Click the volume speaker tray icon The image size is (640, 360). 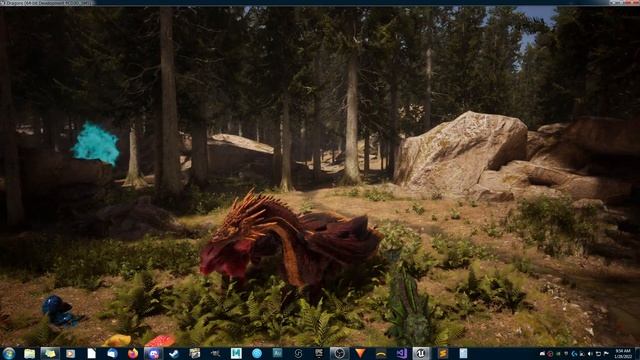coord(590,354)
